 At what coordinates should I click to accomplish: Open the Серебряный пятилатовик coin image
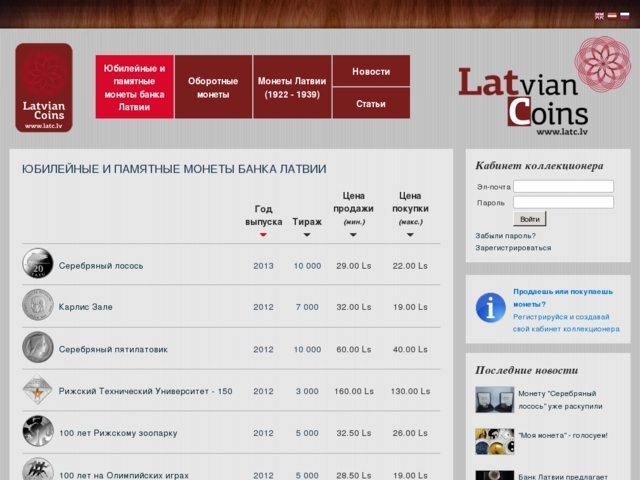(38, 347)
